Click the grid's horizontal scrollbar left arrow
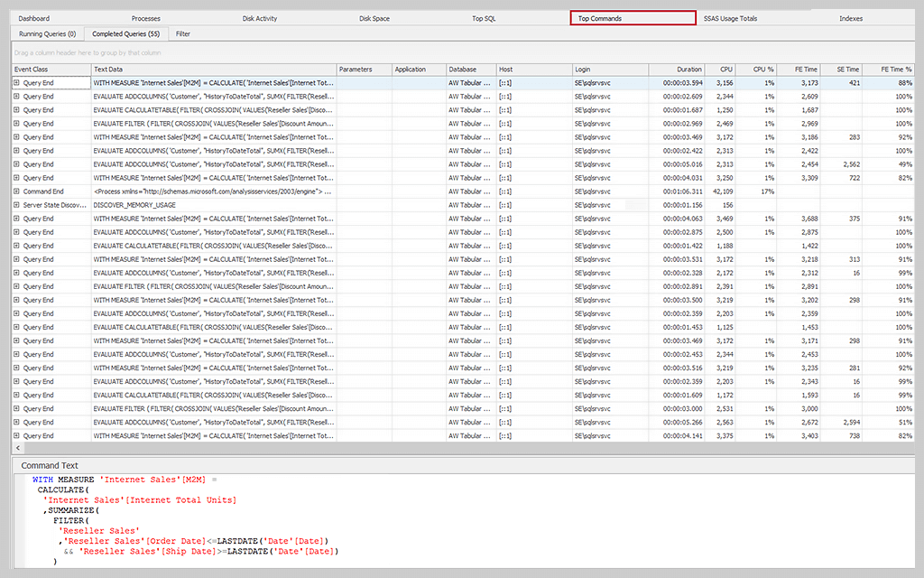This screenshot has height=578, width=924. coord(17,448)
